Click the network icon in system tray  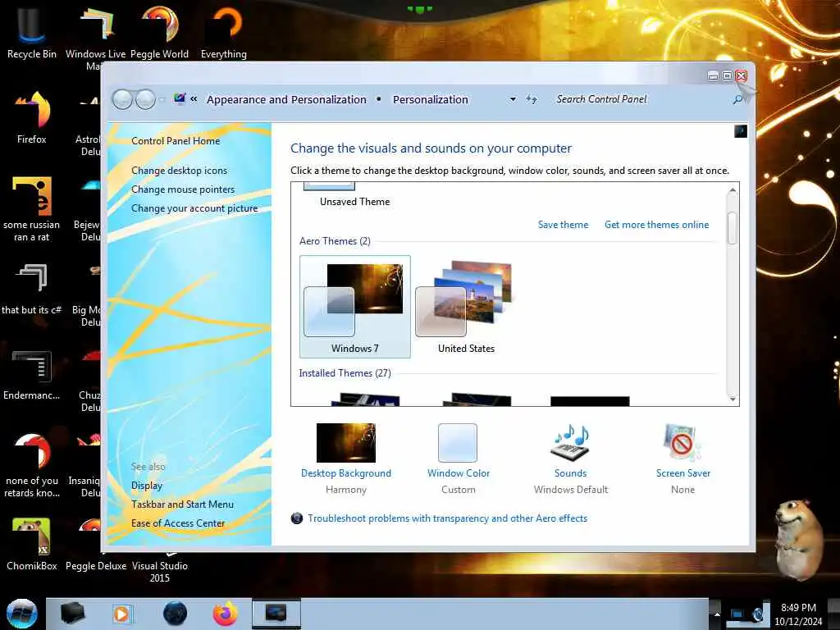click(737, 614)
